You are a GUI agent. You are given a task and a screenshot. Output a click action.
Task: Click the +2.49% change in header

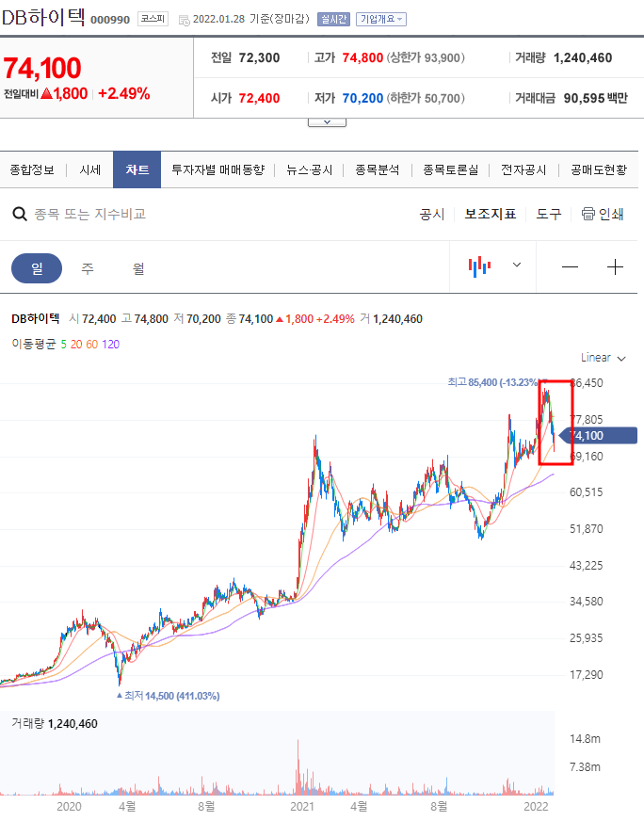[x=124, y=93]
